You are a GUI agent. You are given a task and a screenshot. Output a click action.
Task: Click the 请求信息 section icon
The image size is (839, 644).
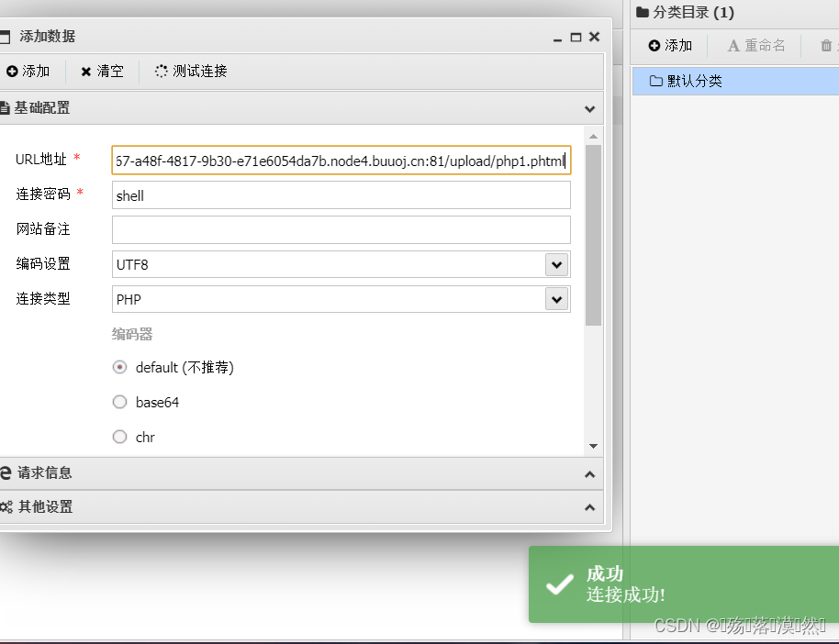(x=6, y=473)
